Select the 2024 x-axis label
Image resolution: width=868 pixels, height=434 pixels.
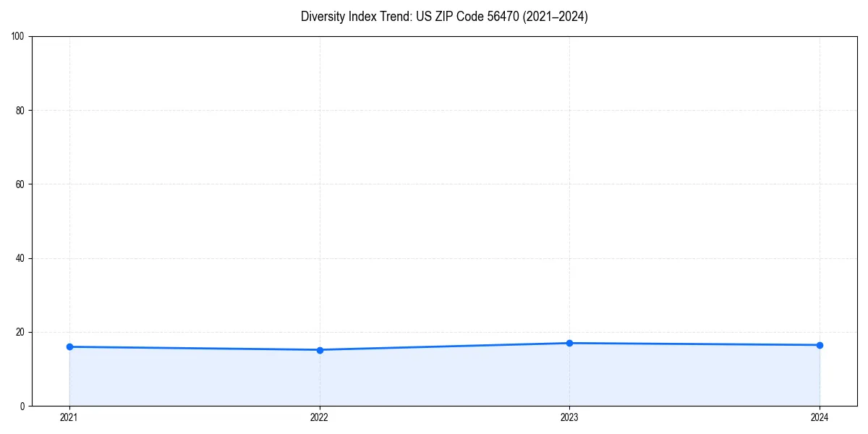(x=820, y=417)
